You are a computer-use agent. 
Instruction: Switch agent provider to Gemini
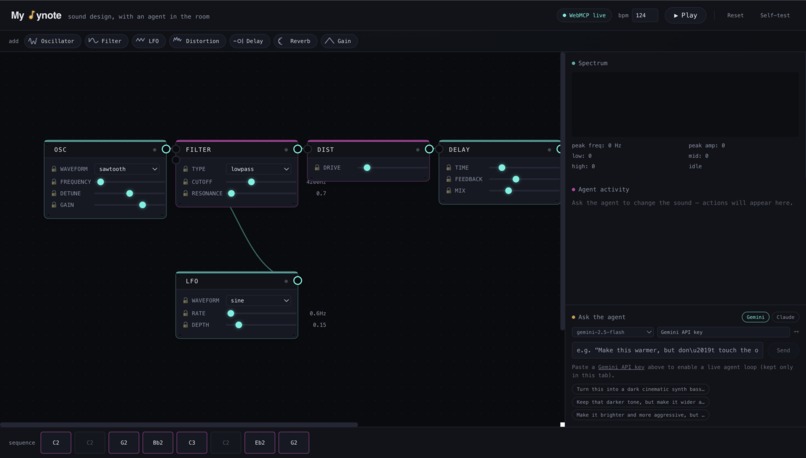click(x=755, y=317)
